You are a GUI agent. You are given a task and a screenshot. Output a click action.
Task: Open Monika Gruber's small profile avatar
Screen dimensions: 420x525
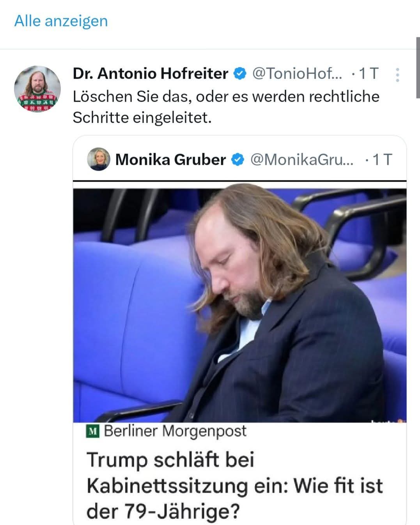(99, 159)
